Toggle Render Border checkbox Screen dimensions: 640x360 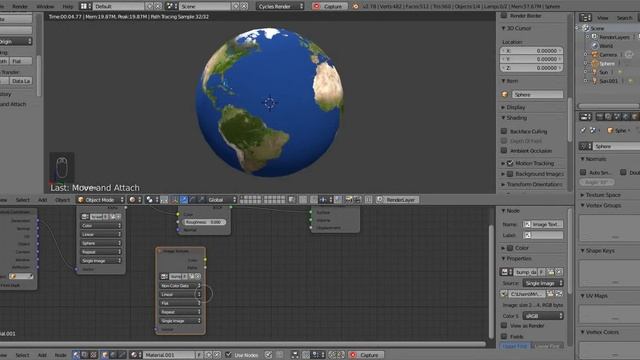click(504, 16)
